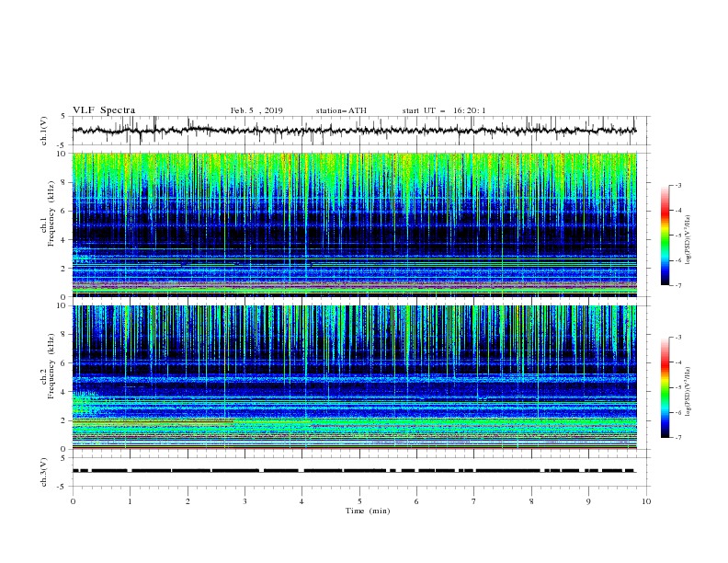Click the ch.2 spectrogram panel
Screen dimensions: 728x563
point(354,377)
